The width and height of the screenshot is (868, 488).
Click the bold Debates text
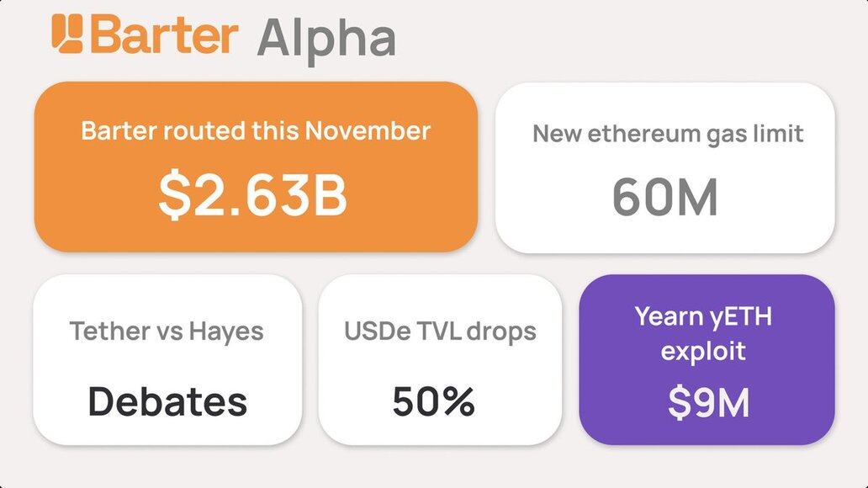[167, 401]
